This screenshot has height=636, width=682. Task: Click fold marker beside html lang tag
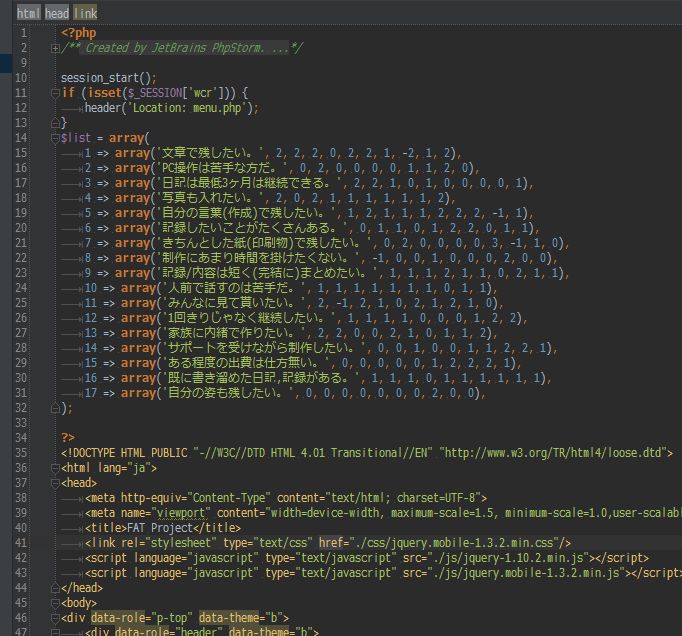pyautogui.click(x=54, y=468)
